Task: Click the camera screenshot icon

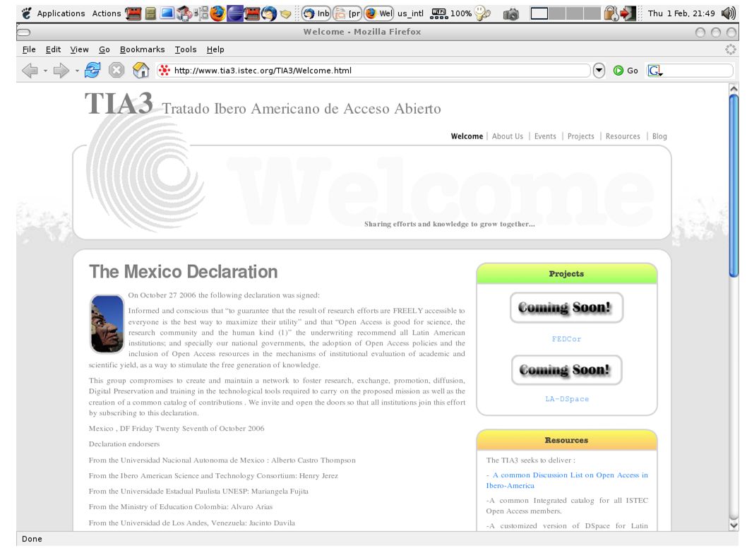Action: pos(510,14)
